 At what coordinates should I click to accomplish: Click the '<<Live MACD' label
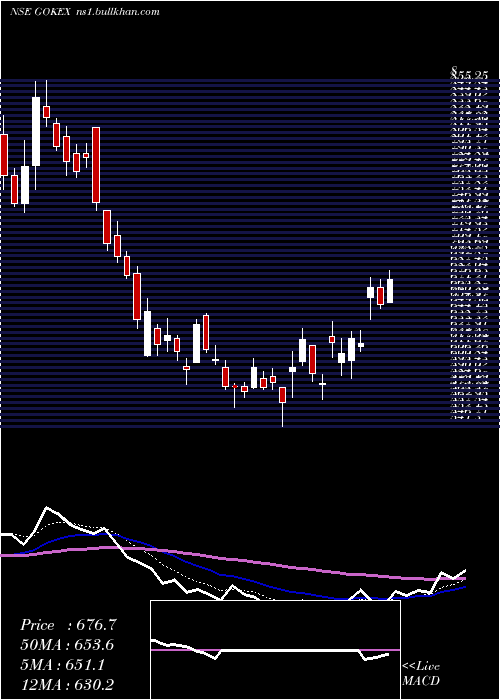tap(421, 674)
